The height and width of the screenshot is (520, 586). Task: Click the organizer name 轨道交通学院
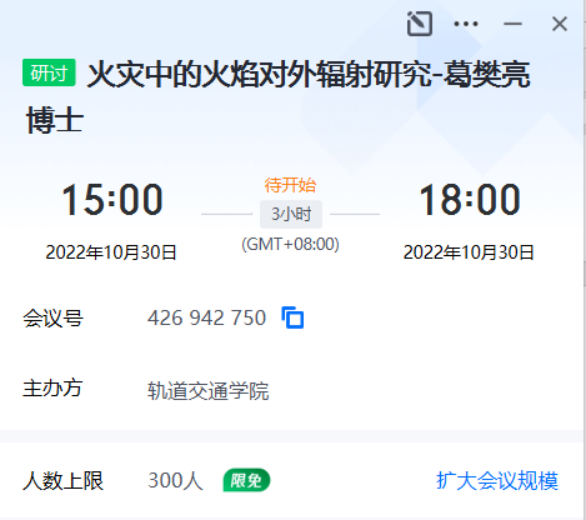(208, 391)
